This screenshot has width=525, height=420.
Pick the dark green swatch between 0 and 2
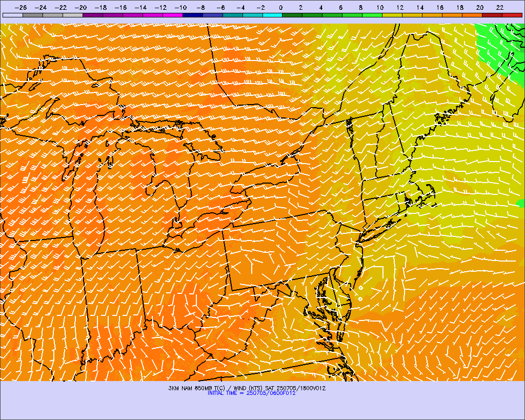pyautogui.click(x=293, y=15)
